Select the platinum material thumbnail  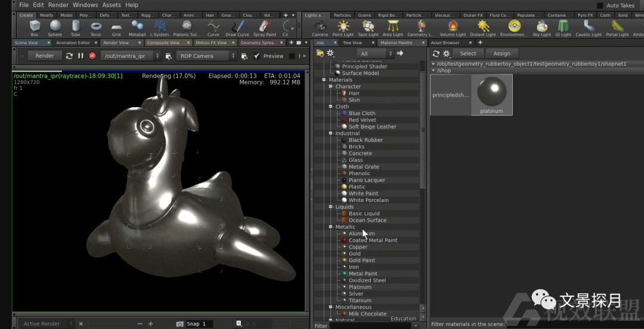491,95
